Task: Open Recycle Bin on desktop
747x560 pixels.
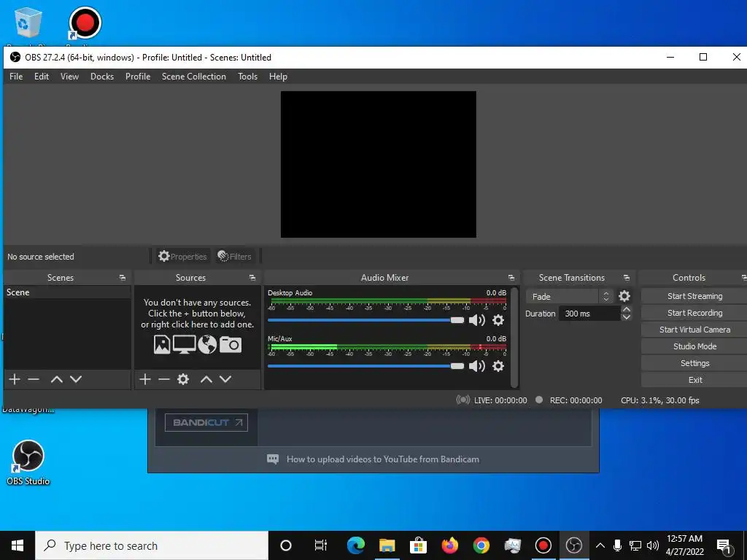Action: click(28, 23)
